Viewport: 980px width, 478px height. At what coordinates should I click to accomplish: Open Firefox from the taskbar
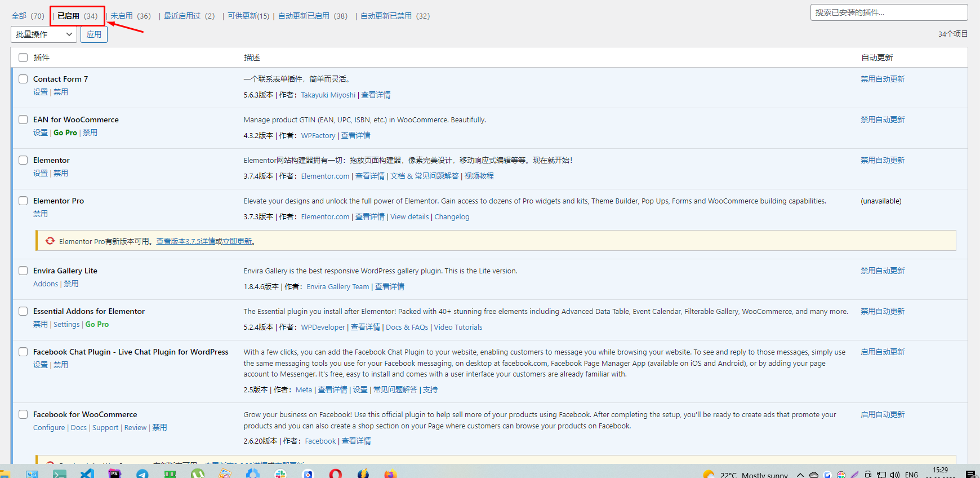(x=391, y=474)
